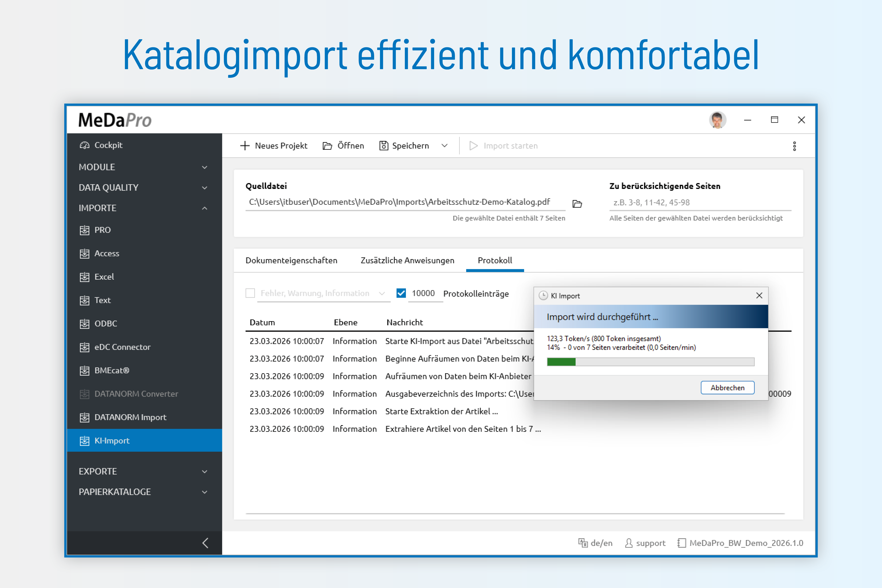Switch to the Zusätzliche Anweisungen tab

[407, 260]
